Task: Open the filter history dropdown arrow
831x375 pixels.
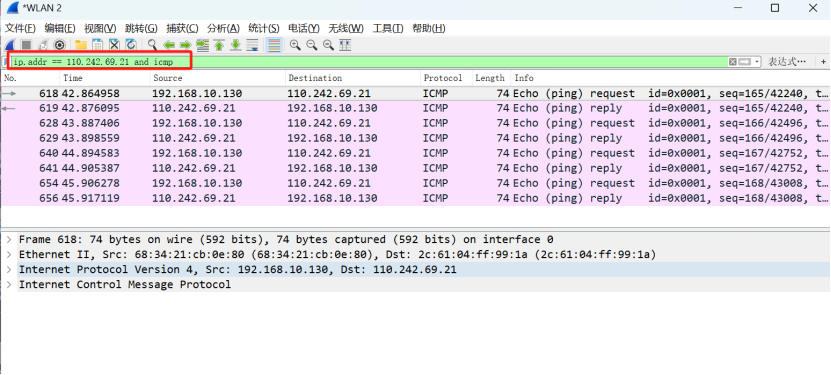Action: coord(757,62)
